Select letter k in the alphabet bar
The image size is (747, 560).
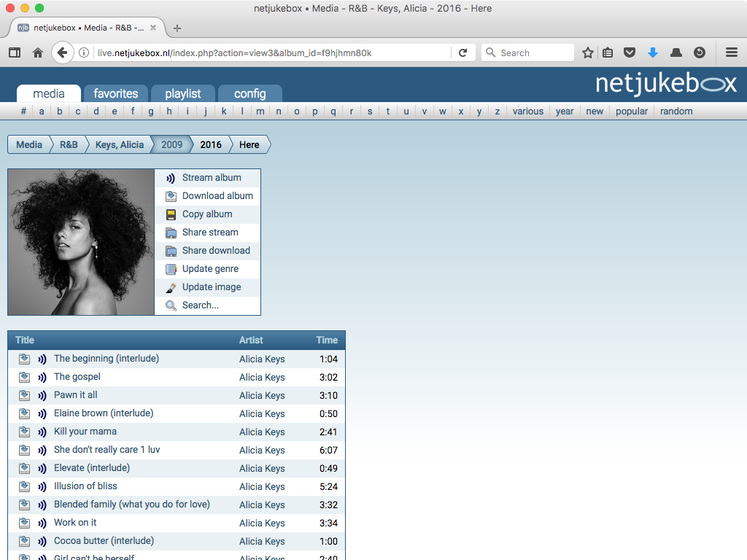pyautogui.click(x=223, y=111)
